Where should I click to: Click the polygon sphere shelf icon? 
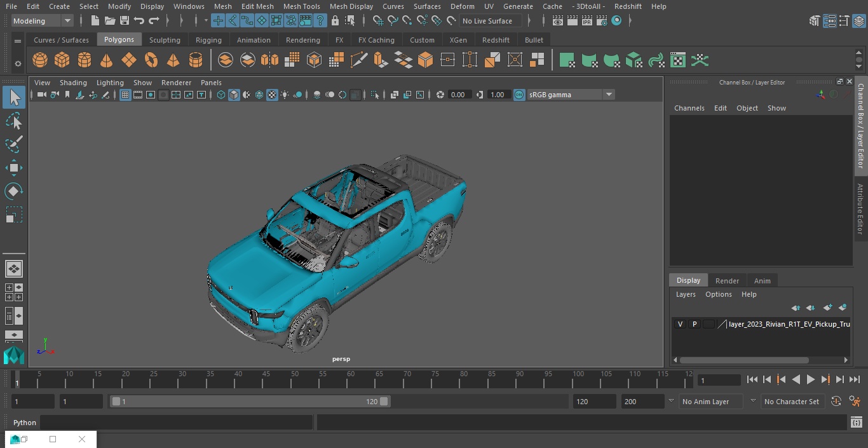click(40, 60)
